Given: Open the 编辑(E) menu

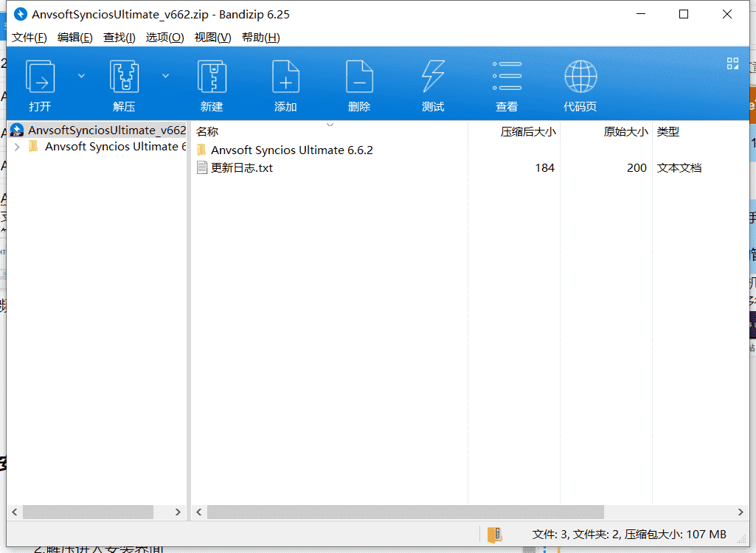Looking at the screenshot, I should pos(74,38).
